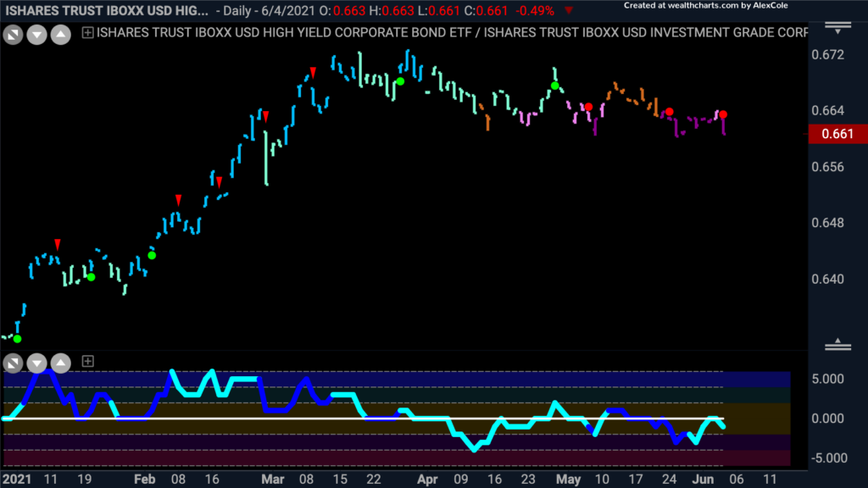
Task: Click the maximize icon on the price panel
Action: 13,35
